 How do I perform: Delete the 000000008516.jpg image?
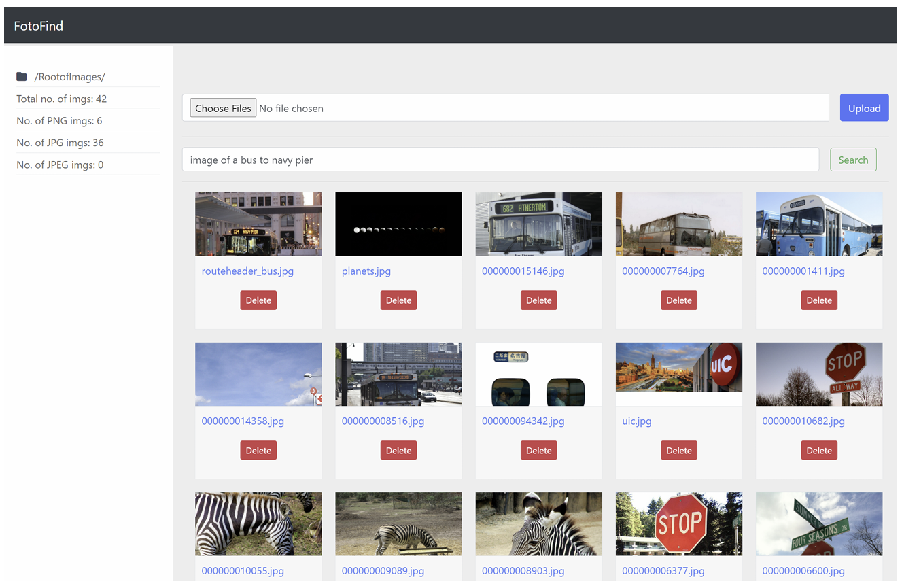click(x=398, y=451)
